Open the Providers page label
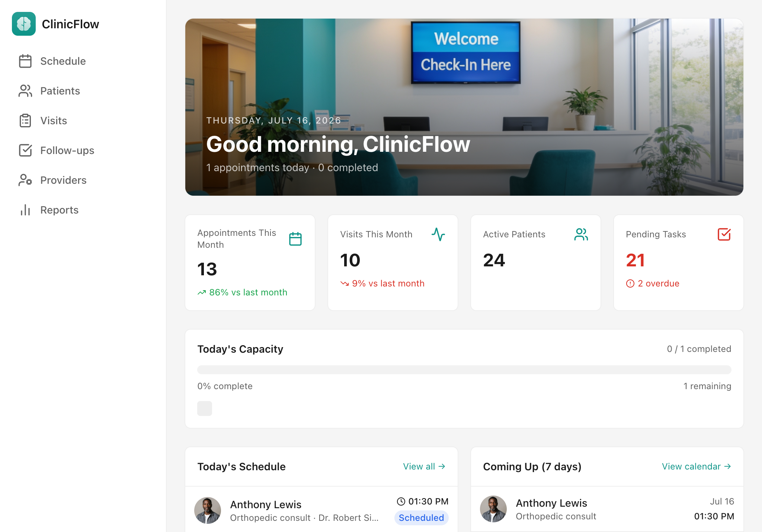The width and height of the screenshot is (762, 532). coord(63,180)
